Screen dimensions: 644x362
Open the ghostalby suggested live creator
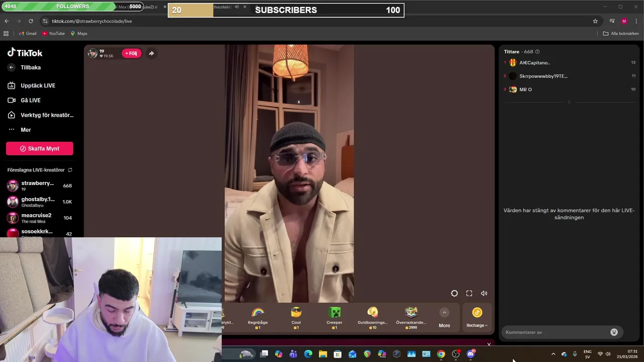pyautogui.click(x=39, y=202)
